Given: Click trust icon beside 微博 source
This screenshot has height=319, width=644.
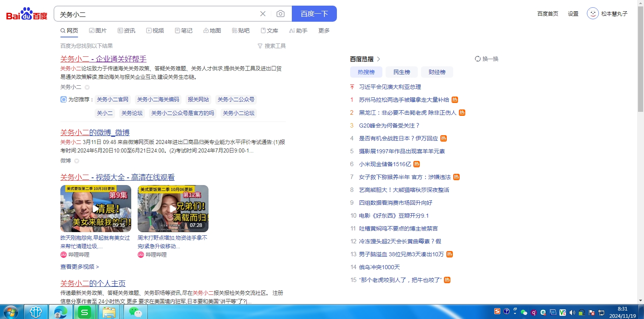Looking at the screenshot, I should pos(76,161).
